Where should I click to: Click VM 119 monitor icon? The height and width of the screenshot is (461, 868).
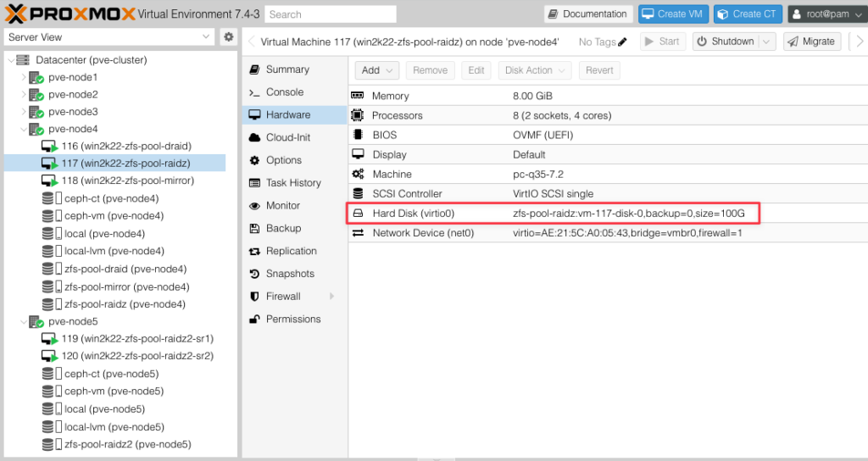coord(49,339)
